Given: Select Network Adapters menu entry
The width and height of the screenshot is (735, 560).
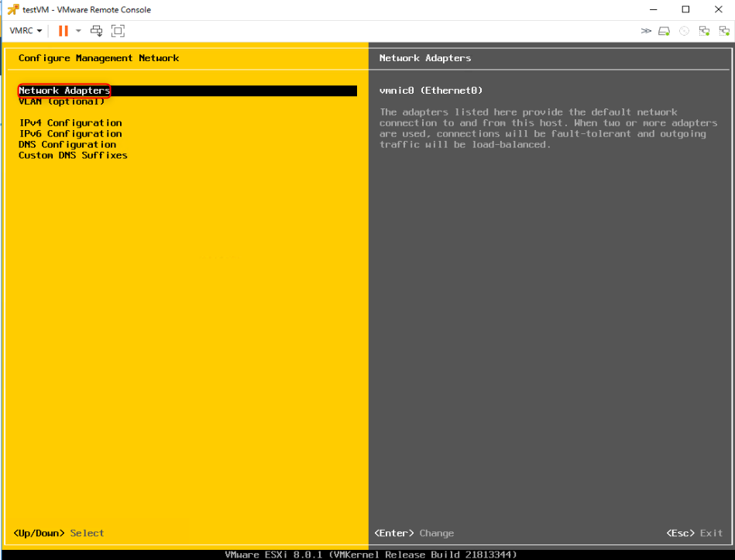Looking at the screenshot, I should point(187,91).
